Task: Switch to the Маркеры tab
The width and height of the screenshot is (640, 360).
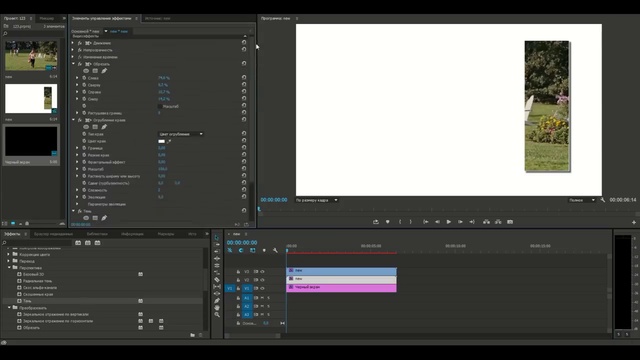Action: [166, 234]
